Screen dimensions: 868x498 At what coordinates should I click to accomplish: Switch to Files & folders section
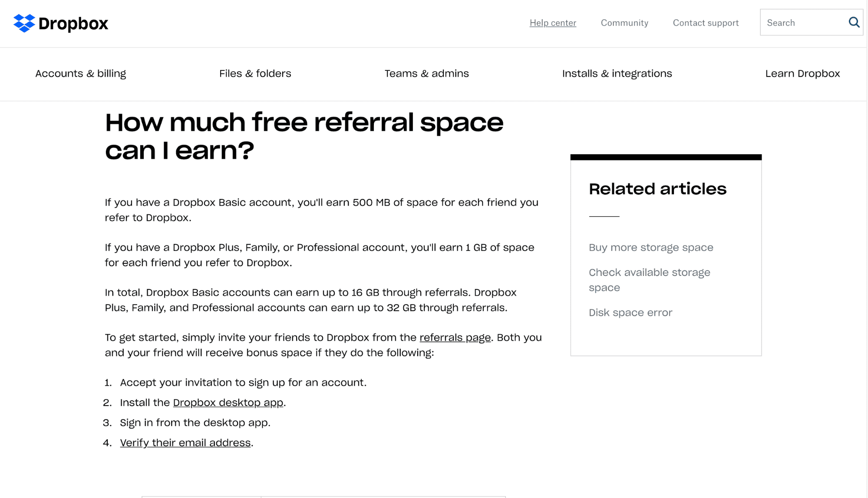[255, 73]
